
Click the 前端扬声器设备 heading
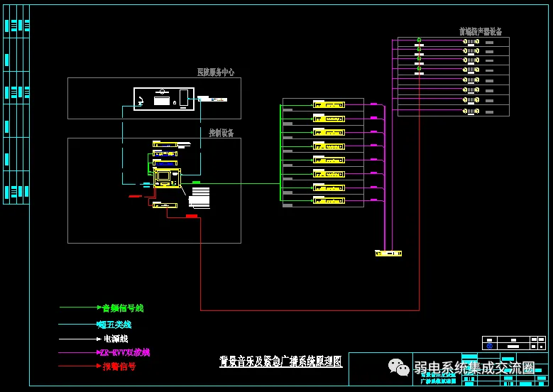point(481,32)
